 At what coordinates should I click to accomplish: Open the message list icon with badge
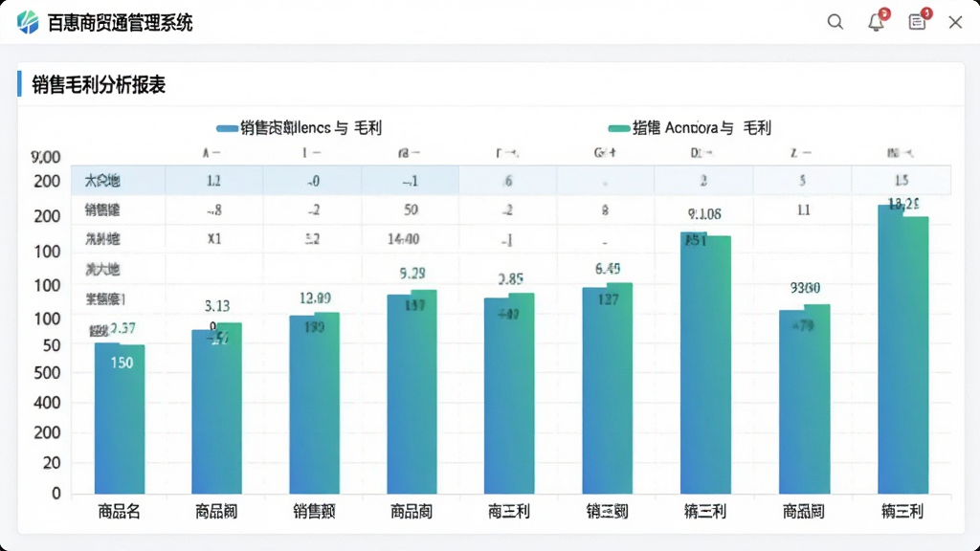[x=917, y=22]
